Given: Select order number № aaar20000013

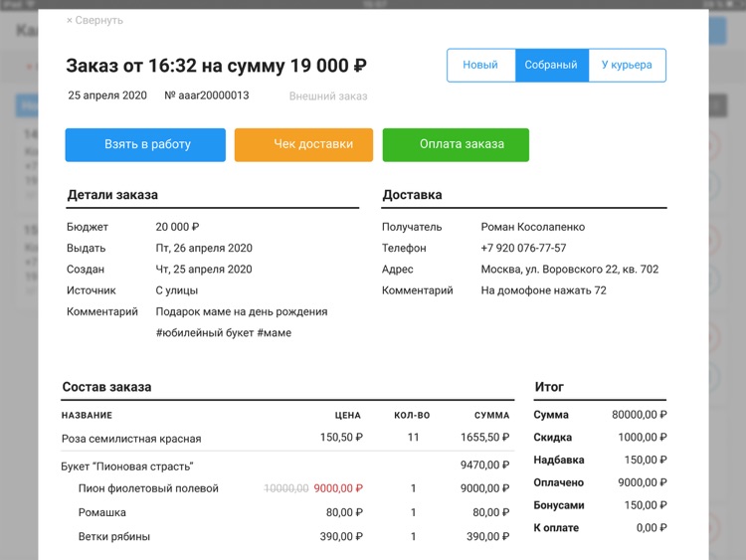Looking at the screenshot, I should pyautogui.click(x=207, y=95).
